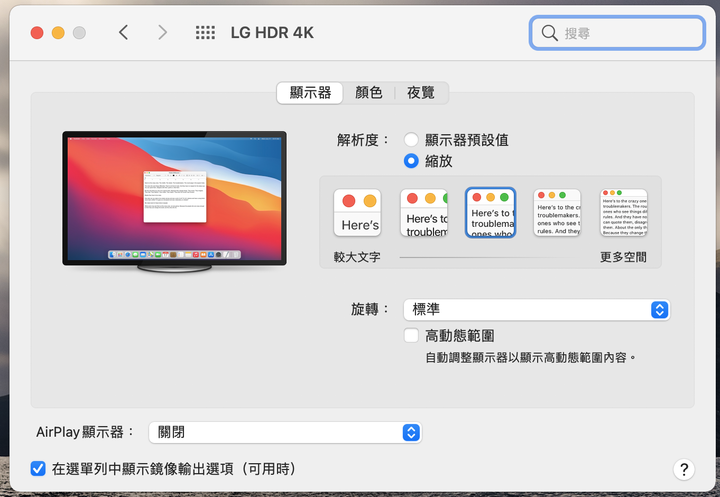
Task: Choose the selected middle scaling thumbnail
Action: (490, 213)
